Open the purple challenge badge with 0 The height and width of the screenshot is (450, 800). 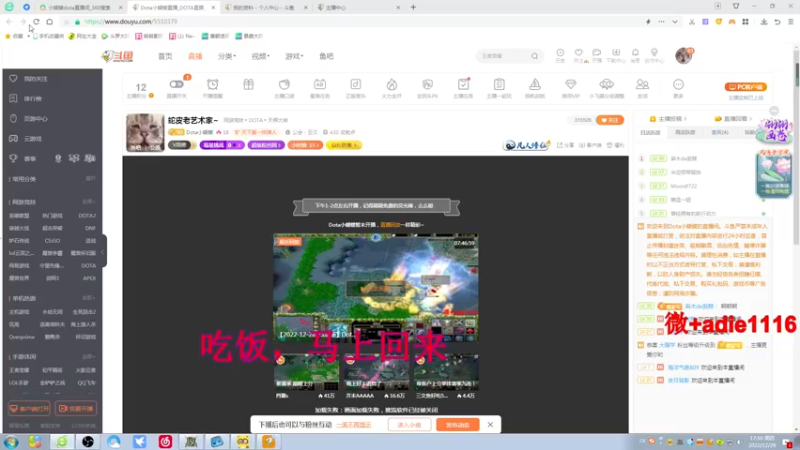pyautogui.click(x=221, y=145)
